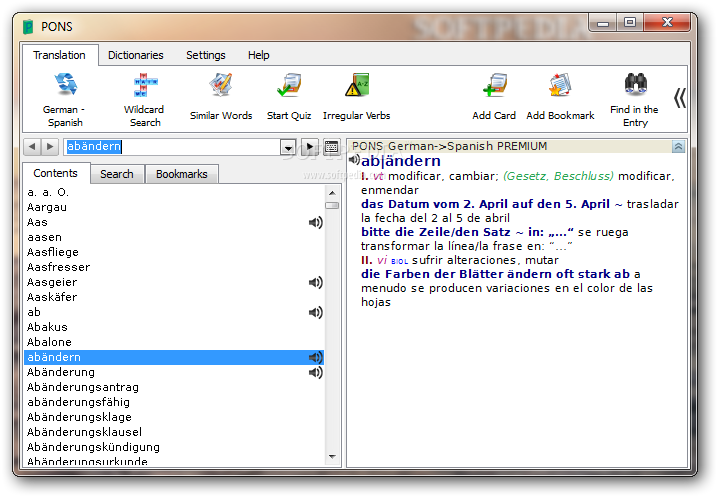This screenshot has width=718, height=497.
Task: Open Similar Words tool
Action: (221, 97)
